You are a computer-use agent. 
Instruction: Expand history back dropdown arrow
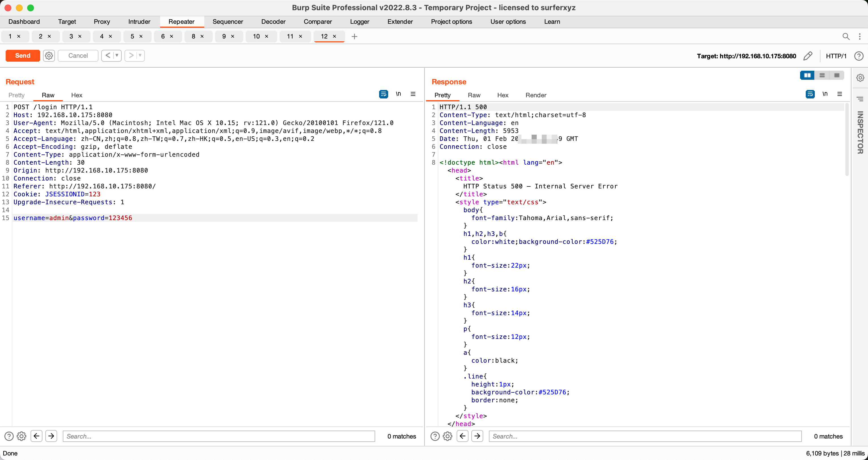tap(117, 56)
